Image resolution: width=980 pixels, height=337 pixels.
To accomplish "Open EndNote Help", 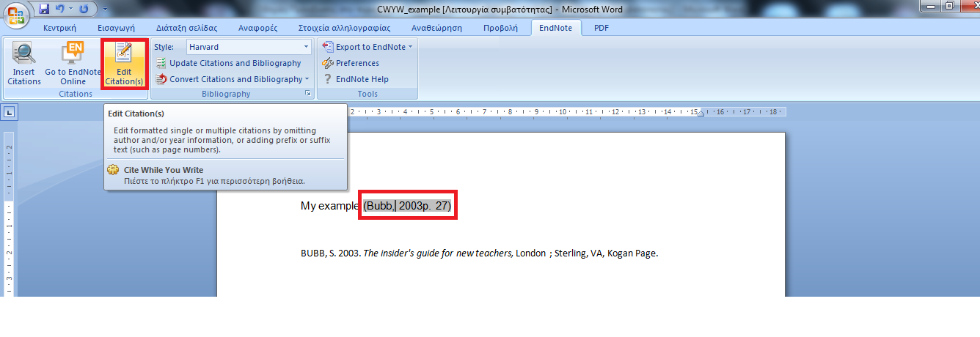I will click(356, 79).
